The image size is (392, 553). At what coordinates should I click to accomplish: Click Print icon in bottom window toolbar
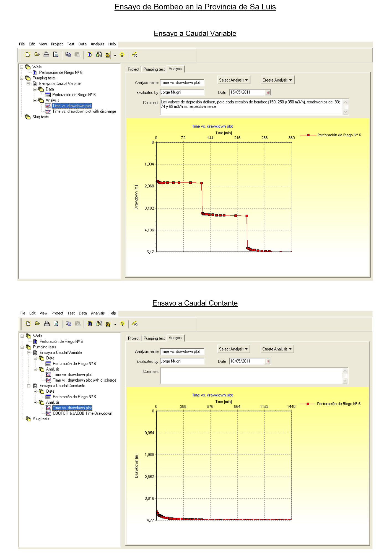point(47,324)
